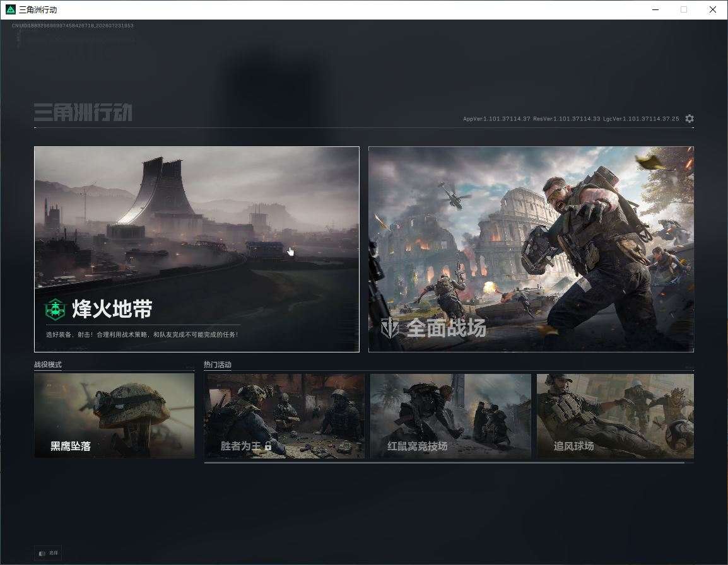Click the lock icon on 胜者为王

pos(268,446)
